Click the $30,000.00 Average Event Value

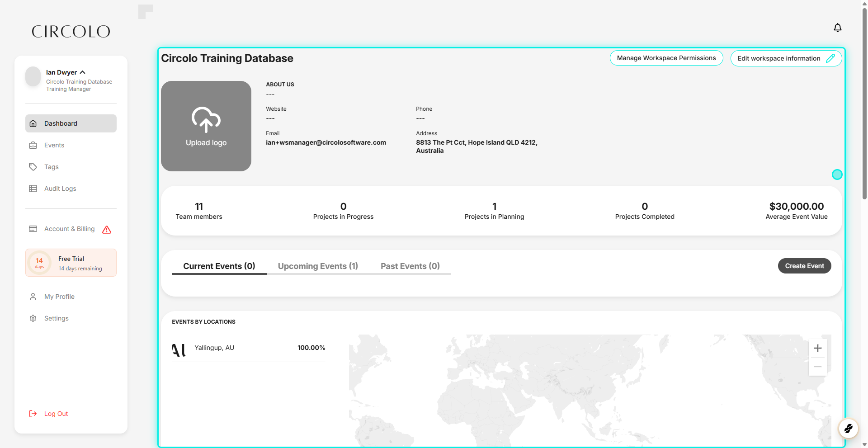tap(797, 211)
